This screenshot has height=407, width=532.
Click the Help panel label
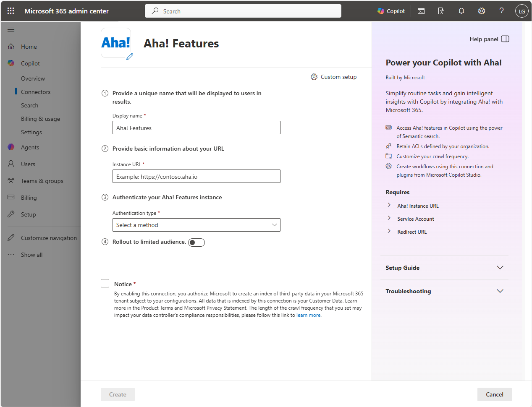pyautogui.click(x=484, y=39)
